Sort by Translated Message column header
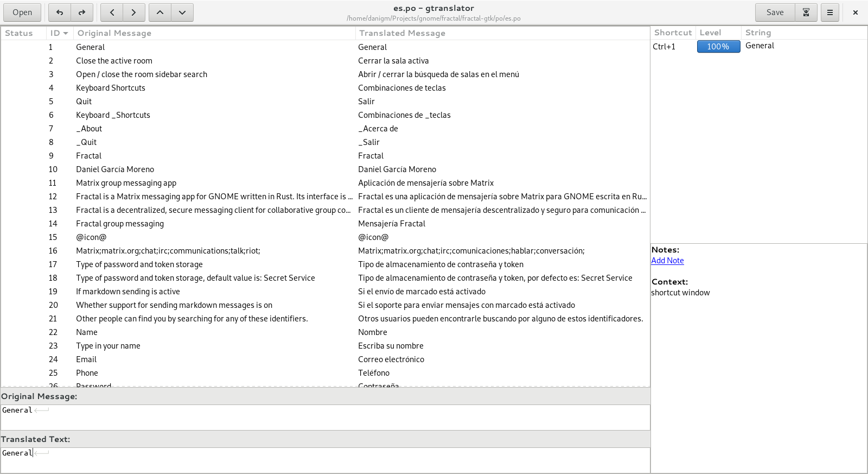The width and height of the screenshot is (868, 474). click(x=502, y=33)
